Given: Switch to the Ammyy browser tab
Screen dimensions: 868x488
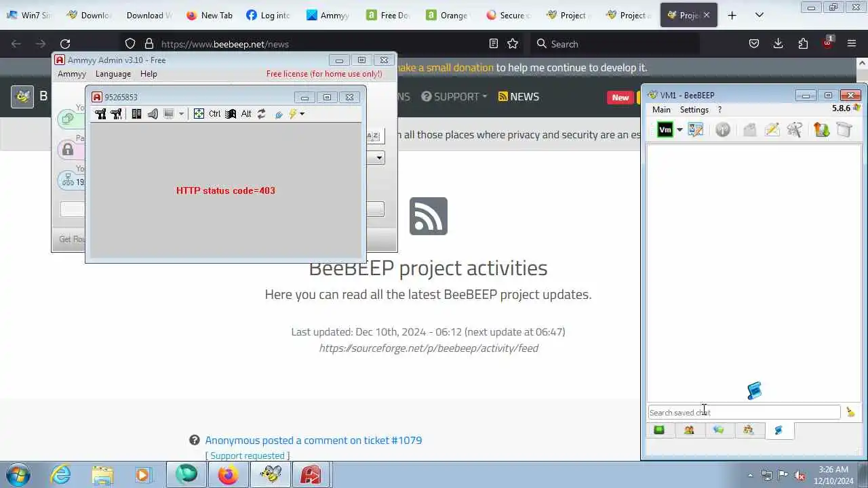Looking at the screenshot, I should point(328,15).
